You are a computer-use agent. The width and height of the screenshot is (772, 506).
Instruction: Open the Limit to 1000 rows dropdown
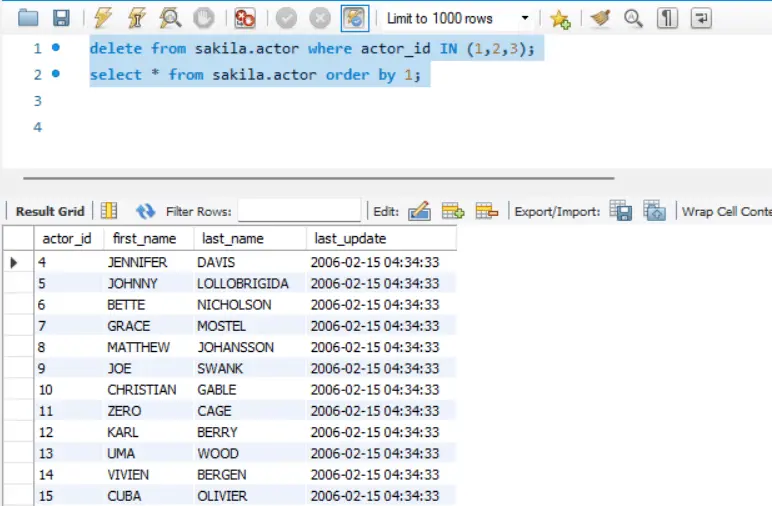point(457,19)
